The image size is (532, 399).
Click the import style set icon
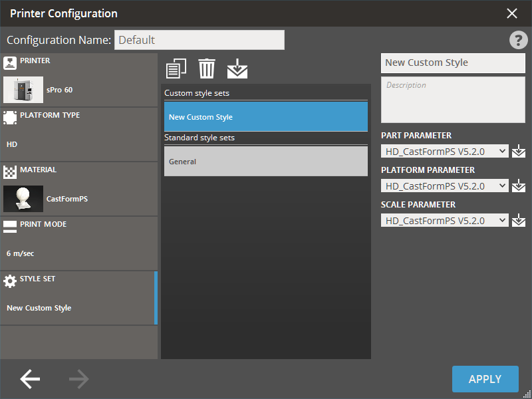pyautogui.click(x=237, y=68)
